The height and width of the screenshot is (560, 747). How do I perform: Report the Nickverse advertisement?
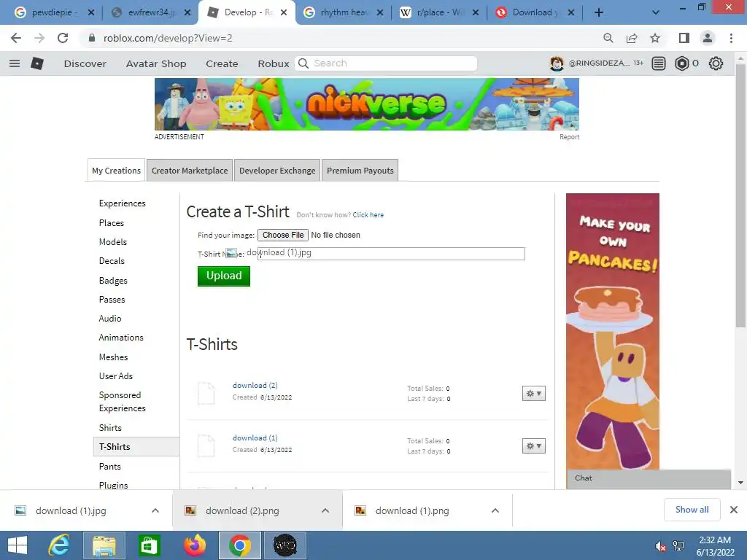coord(569,136)
